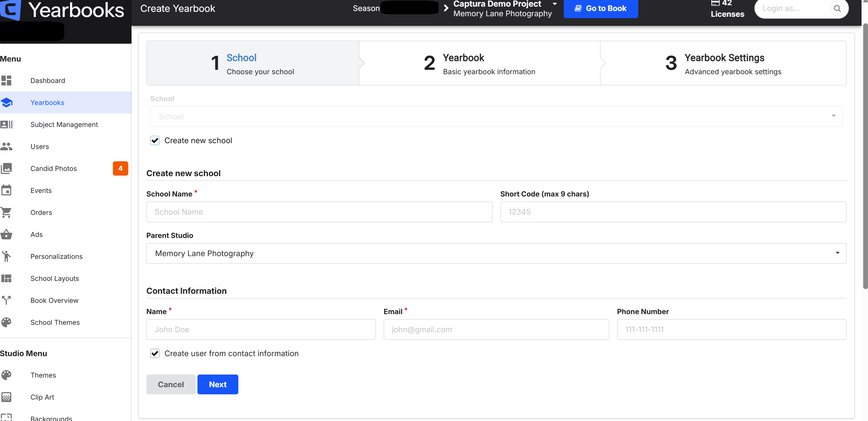Click the Dashboard grid icon
Screen dimensions: 868x421
click(6, 81)
